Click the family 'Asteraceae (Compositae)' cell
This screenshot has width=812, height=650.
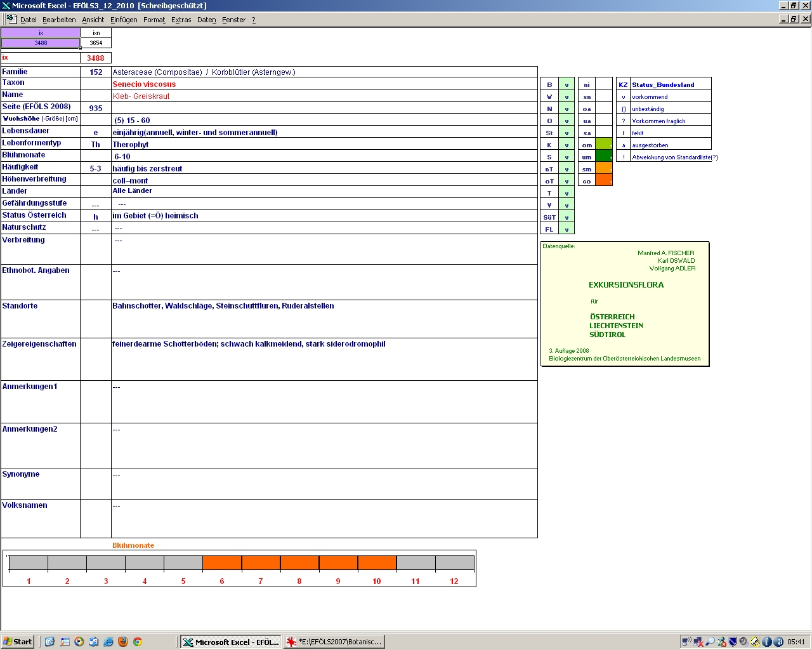(x=324, y=72)
